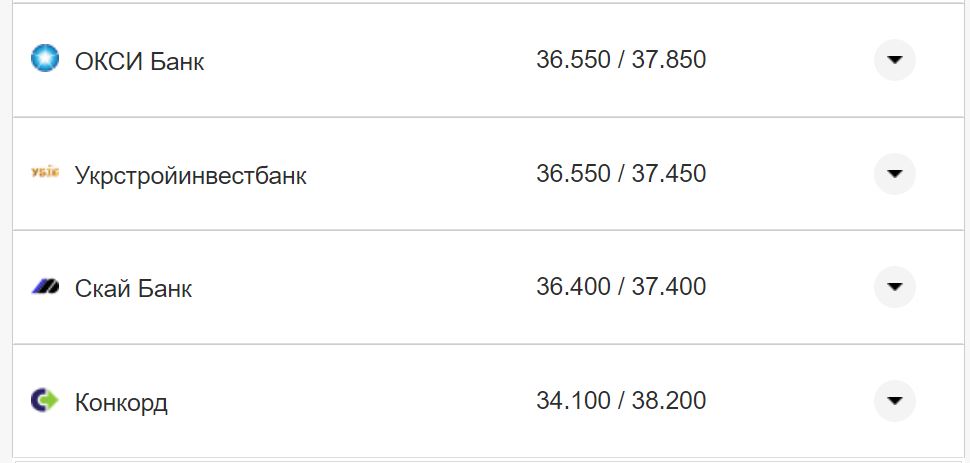This screenshot has height=463, width=970.
Task: Click the ОКСИ Банк logo icon
Action: [45, 59]
